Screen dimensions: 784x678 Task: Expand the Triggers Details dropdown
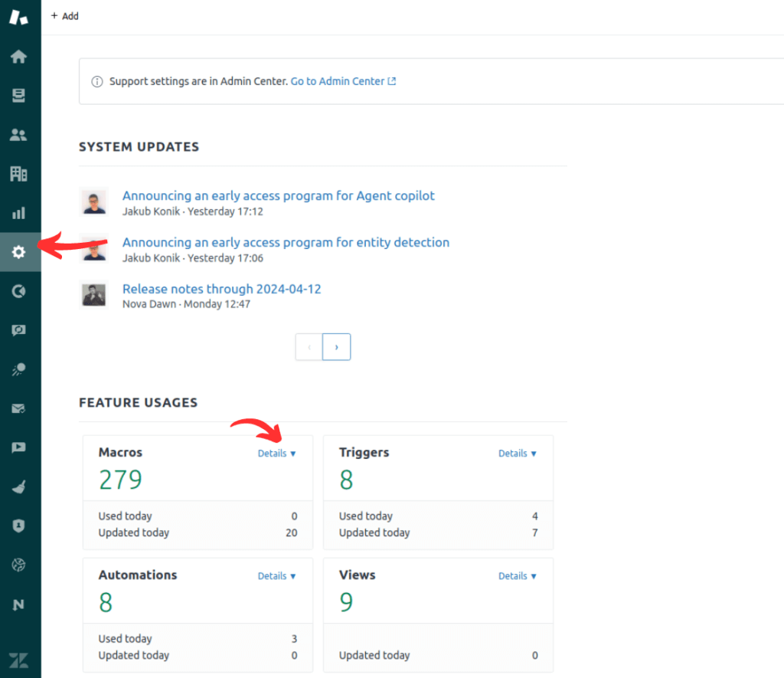518,453
